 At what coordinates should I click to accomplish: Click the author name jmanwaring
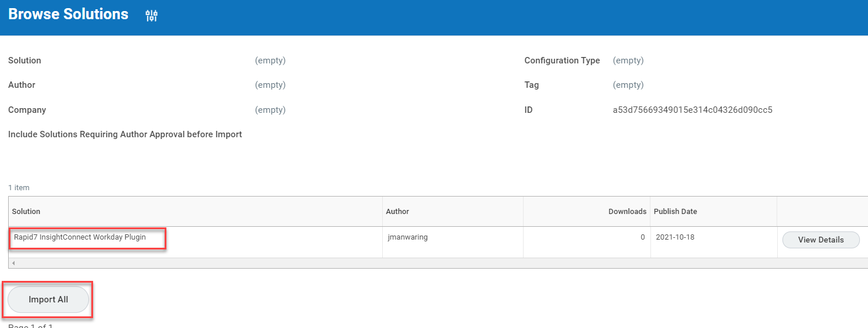click(407, 237)
